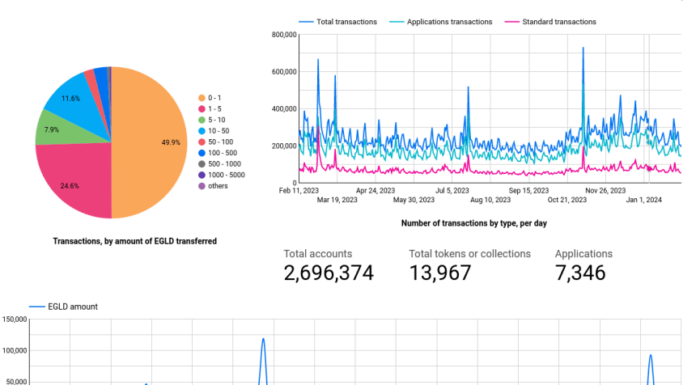696x385 pixels.
Task: Click the pink 1 - 5 legend dot
Action: [202, 109]
